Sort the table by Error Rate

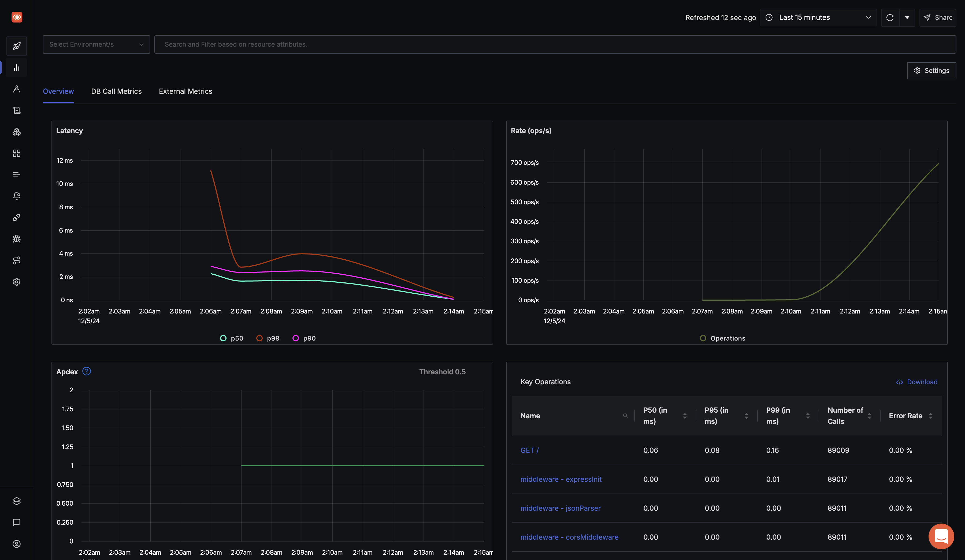pyautogui.click(x=930, y=416)
